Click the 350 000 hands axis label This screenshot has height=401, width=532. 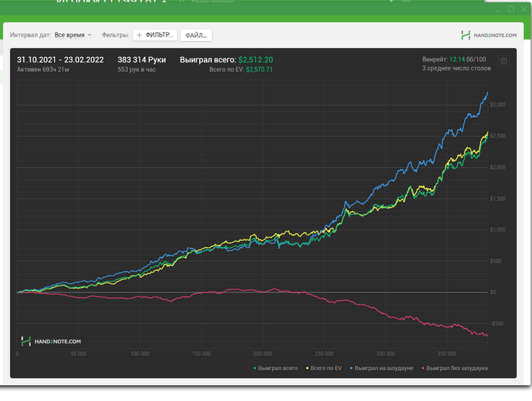pos(447,354)
